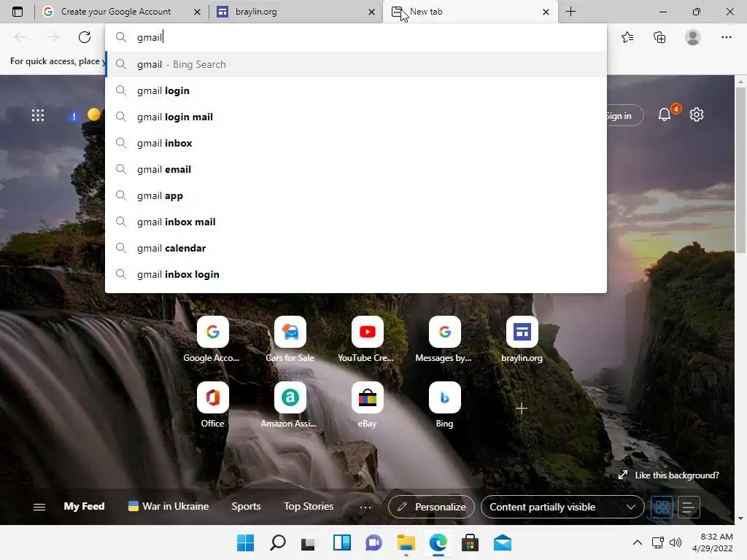
Task: Click the Like this background link
Action: 669,475
